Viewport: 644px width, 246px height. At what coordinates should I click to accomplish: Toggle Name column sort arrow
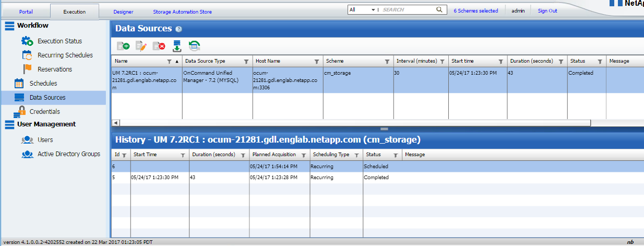[x=177, y=62]
